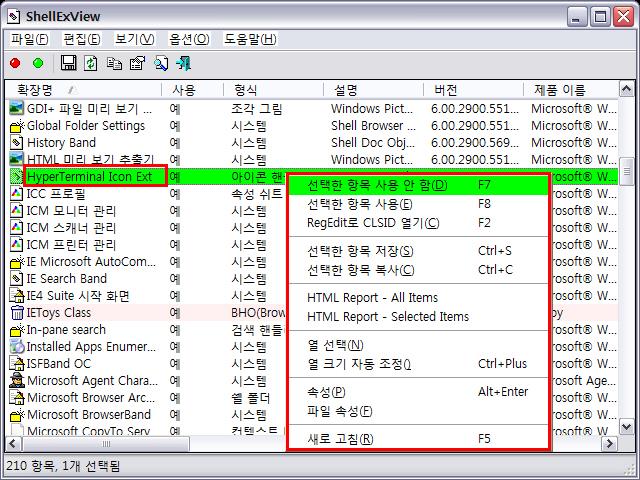This screenshot has width=640, height=480.
Task: Click the Global Folder Settings row icon
Action: 16,126
